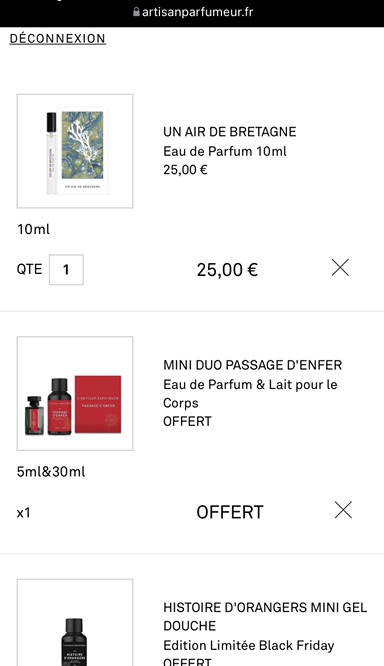Click the large OFFERT price label

coord(230,512)
